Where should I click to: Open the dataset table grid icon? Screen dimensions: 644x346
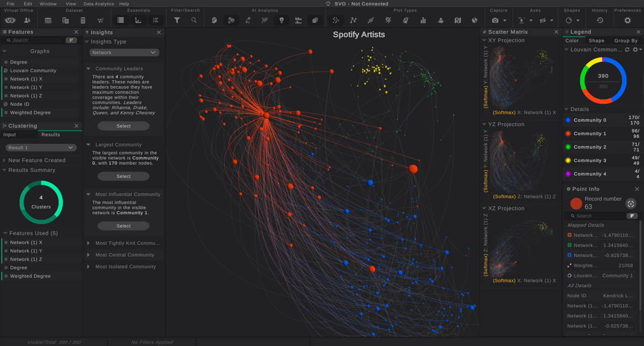48,20
